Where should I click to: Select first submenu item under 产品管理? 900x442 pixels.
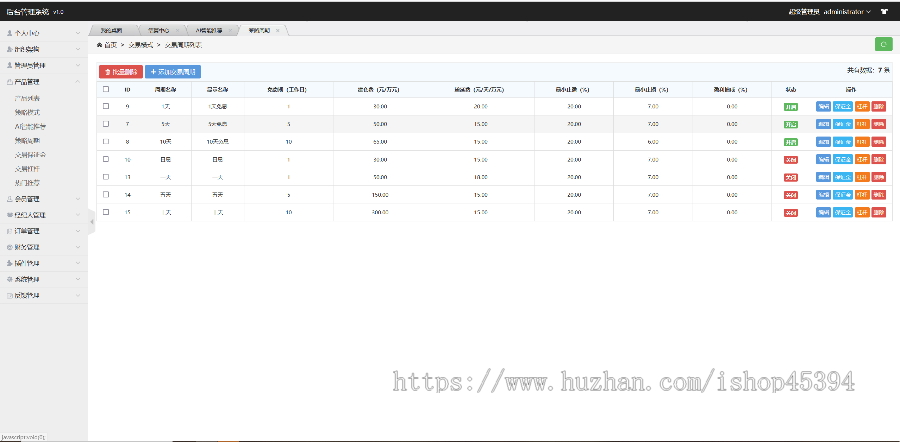point(28,99)
